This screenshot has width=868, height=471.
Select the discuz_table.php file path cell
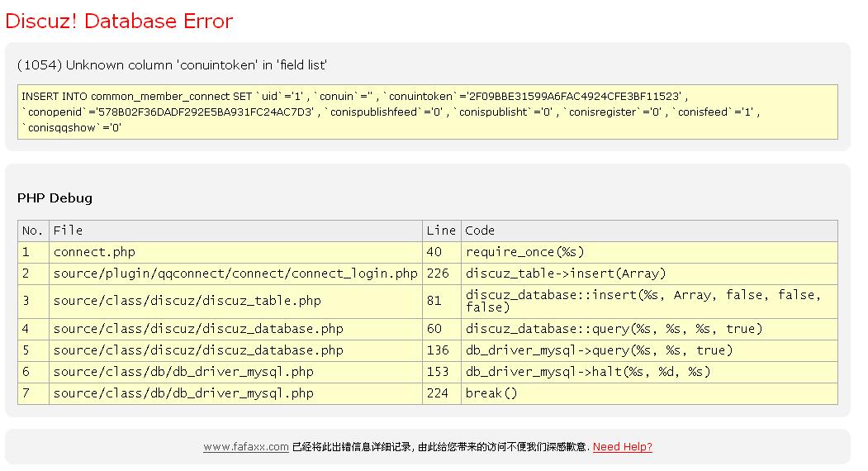[187, 301]
